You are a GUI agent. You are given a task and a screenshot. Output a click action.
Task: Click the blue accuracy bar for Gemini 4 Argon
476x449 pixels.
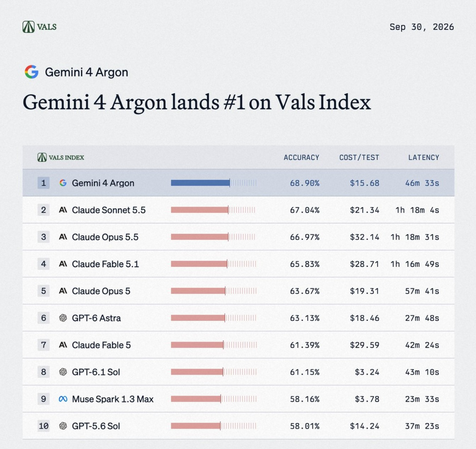pos(200,183)
